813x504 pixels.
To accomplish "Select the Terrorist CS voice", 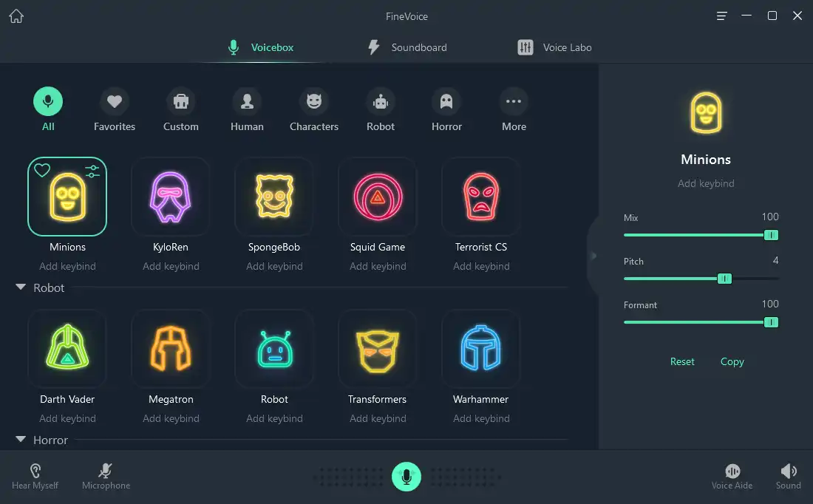I will (x=481, y=197).
